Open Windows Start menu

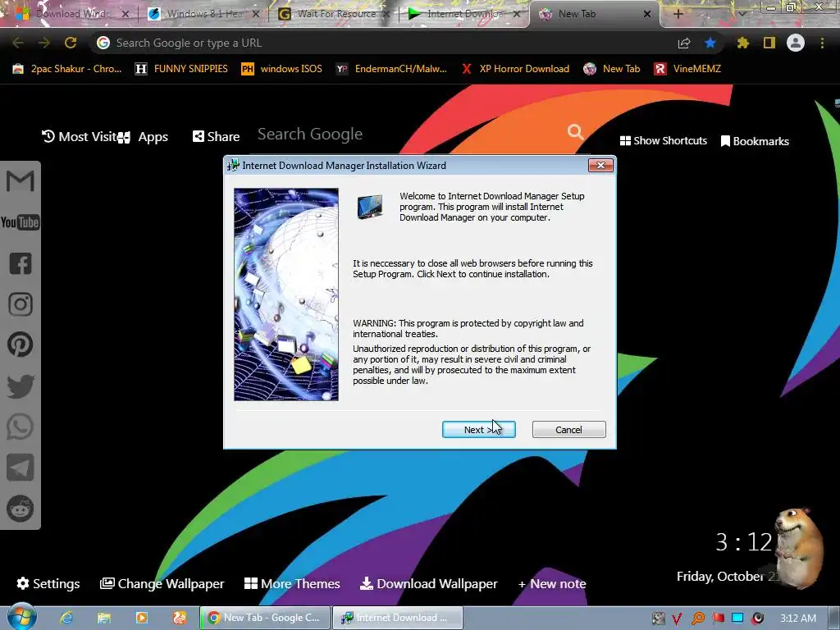coord(21,617)
